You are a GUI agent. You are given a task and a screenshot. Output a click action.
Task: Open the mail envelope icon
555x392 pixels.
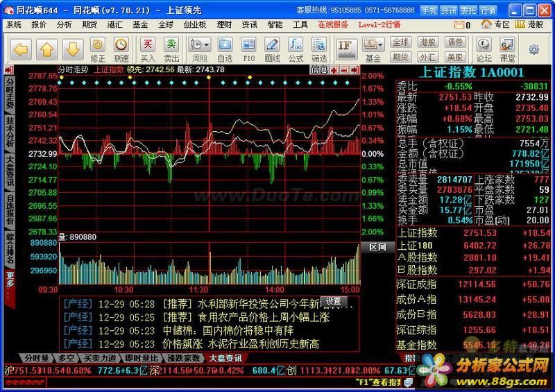tap(459, 24)
